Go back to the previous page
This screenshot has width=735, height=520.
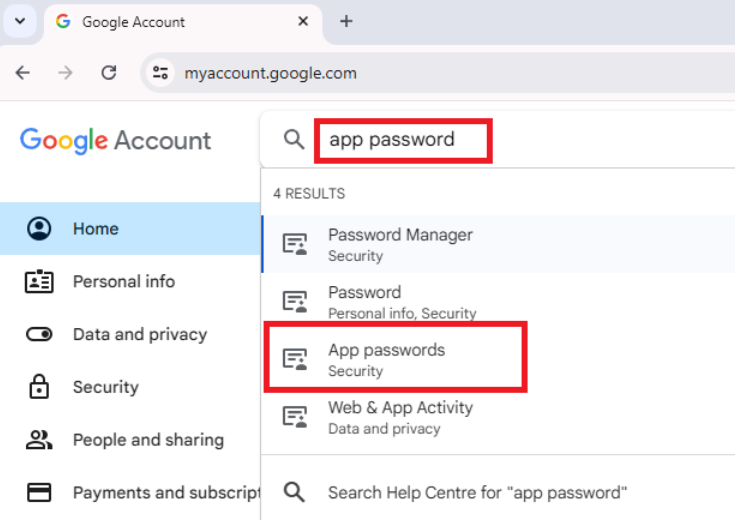tap(22, 73)
